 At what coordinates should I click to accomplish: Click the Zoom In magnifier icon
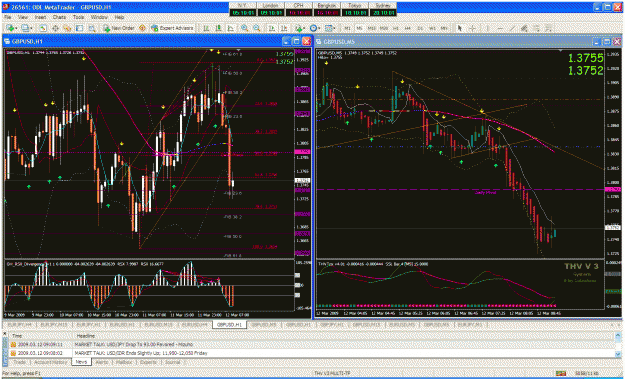pyautogui.click(x=244, y=28)
